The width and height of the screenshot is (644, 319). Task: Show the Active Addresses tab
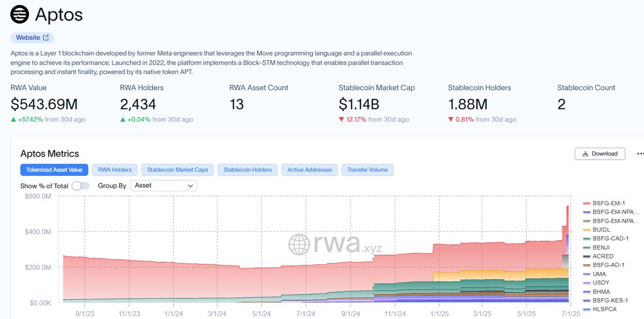point(310,170)
